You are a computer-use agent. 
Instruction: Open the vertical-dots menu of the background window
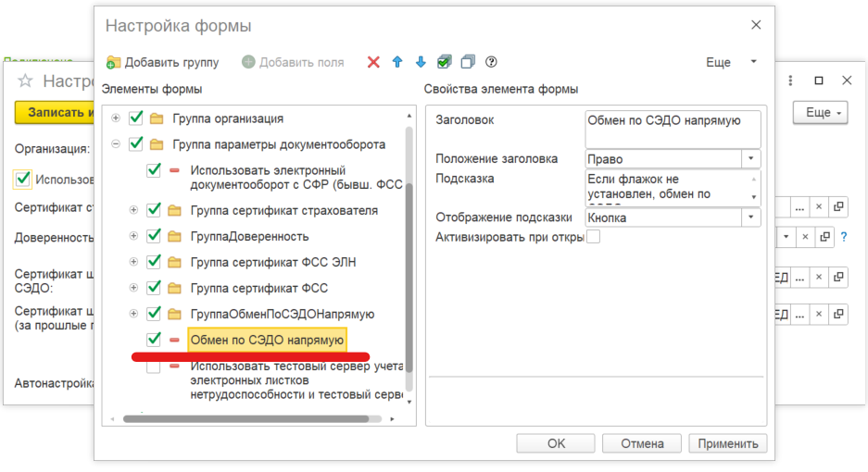[x=790, y=81]
